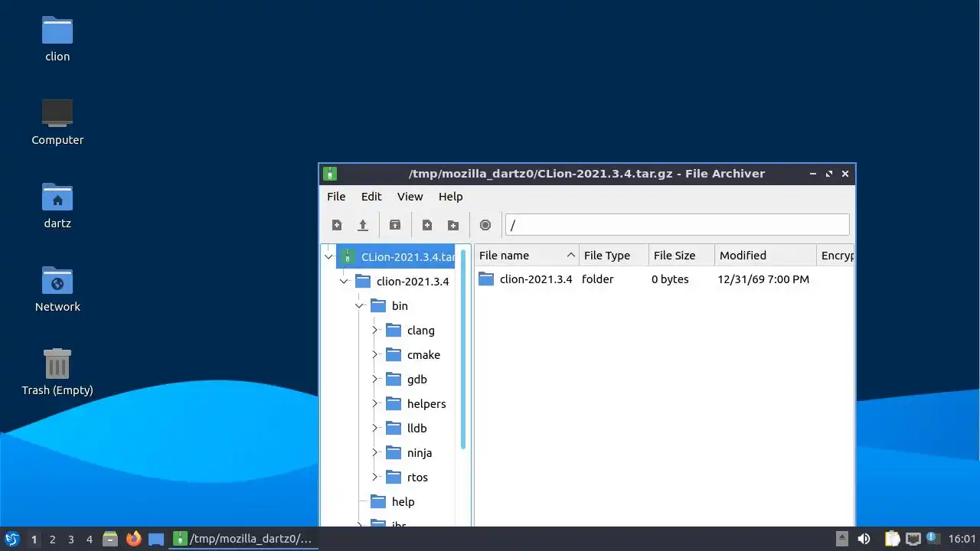Click the wired network tray icon

coord(913,539)
